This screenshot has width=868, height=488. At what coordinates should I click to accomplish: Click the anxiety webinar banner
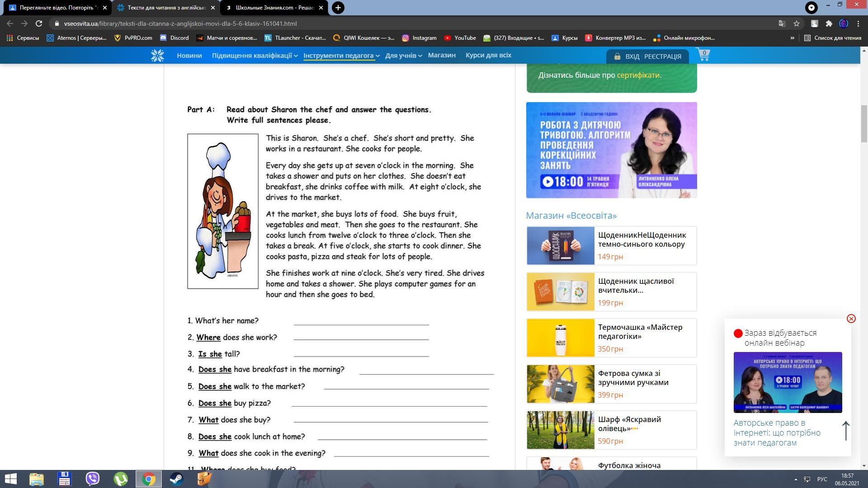click(611, 150)
